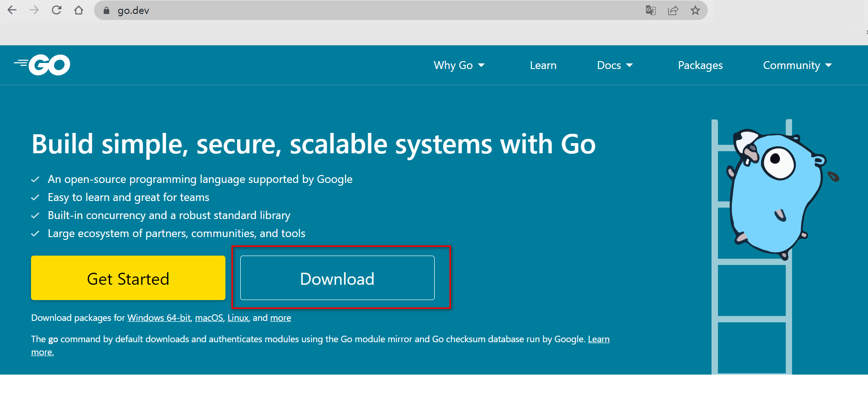This screenshot has height=401, width=868.
Task: Expand the Docs dropdown menu
Action: (615, 65)
